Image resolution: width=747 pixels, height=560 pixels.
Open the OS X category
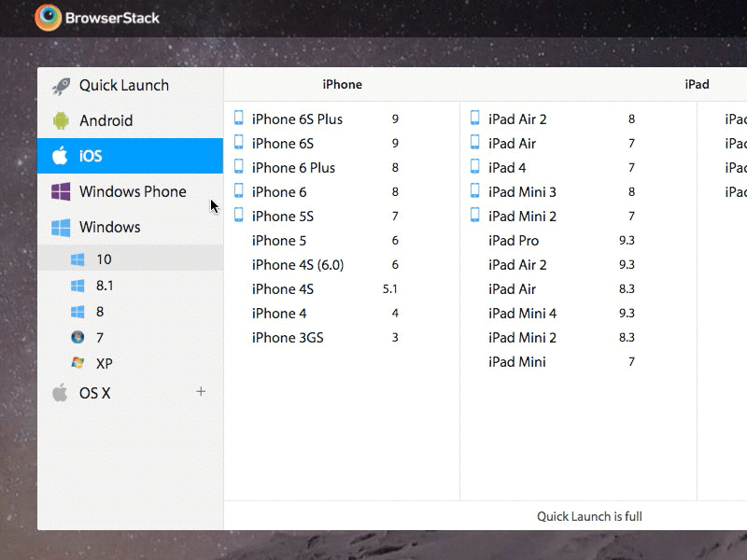[x=130, y=393]
